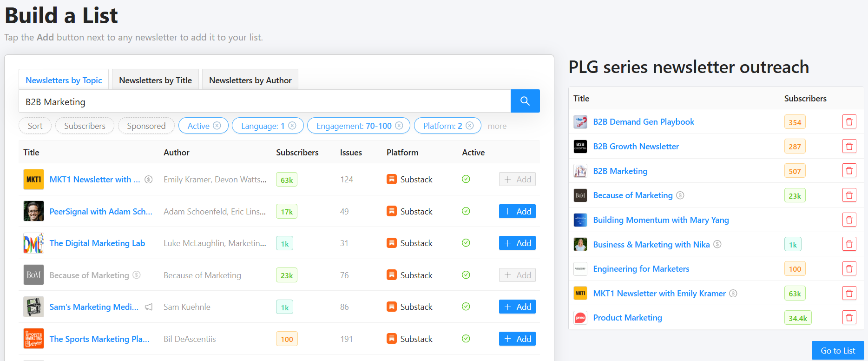Click Substack icon in The Digital Marketing Lab row
The image size is (868, 361).
pyautogui.click(x=392, y=243)
